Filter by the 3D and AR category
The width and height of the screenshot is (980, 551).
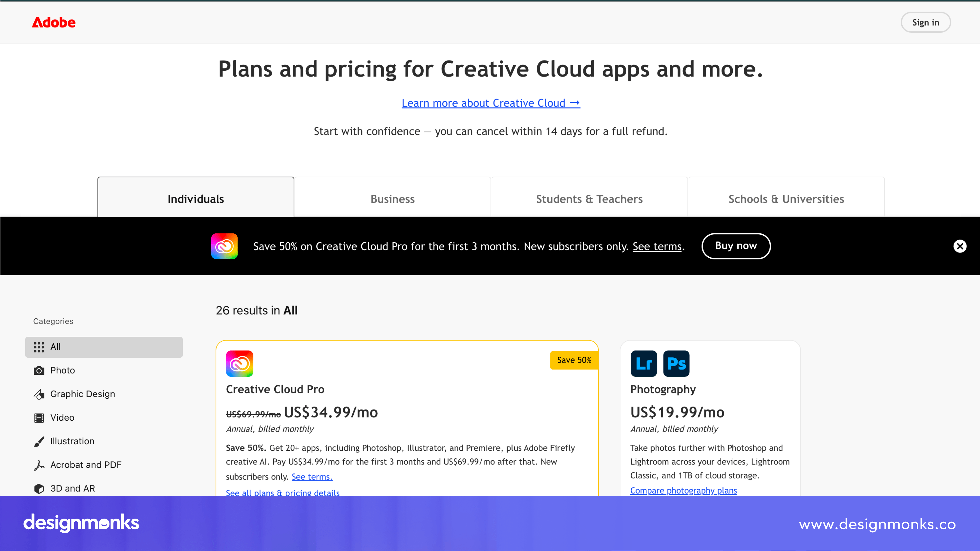point(104,489)
